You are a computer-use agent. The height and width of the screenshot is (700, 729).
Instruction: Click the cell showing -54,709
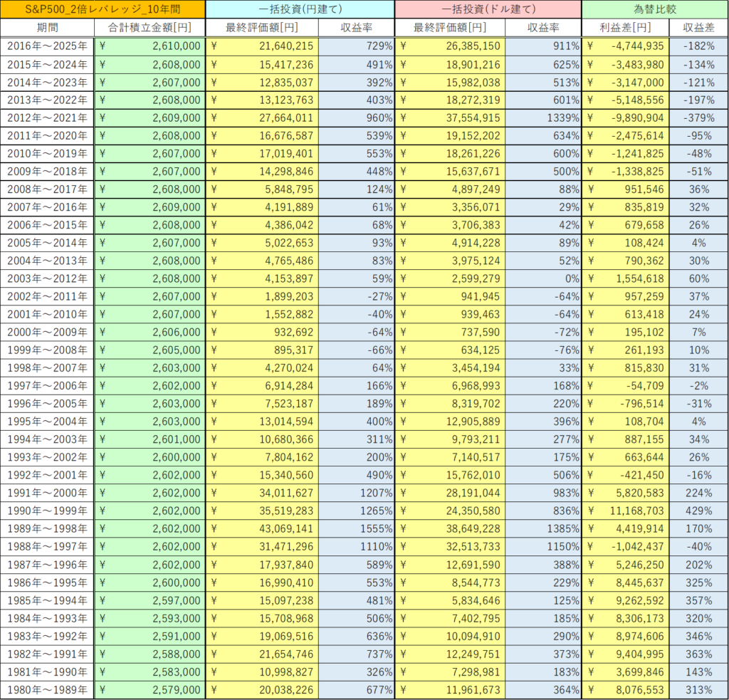[626, 386]
